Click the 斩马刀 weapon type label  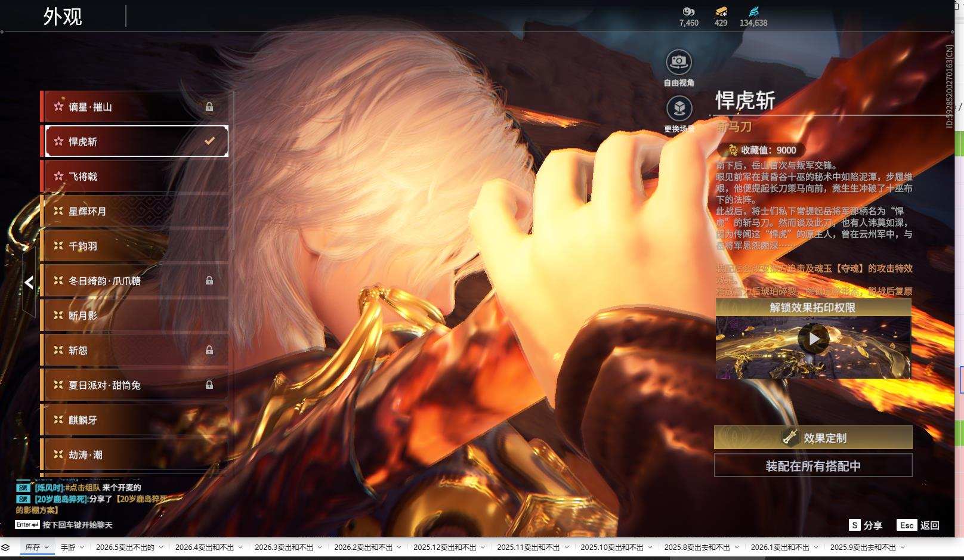pyautogui.click(x=734, y=127)
